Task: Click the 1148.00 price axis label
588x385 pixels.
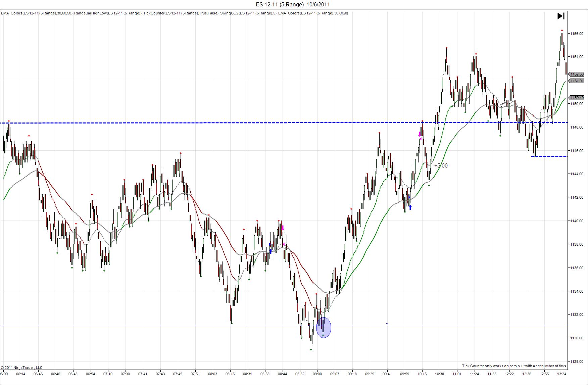Action: click(x=577, y=127)
